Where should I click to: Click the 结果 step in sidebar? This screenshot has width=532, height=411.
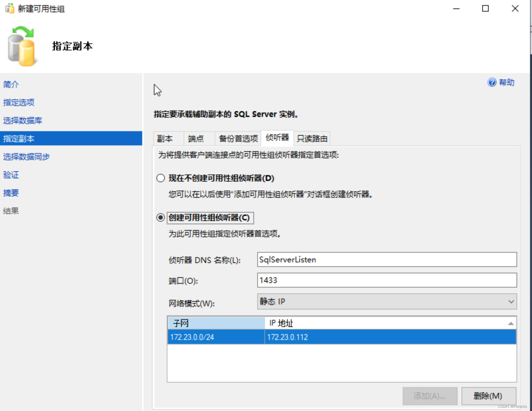[x=11, y=211]
